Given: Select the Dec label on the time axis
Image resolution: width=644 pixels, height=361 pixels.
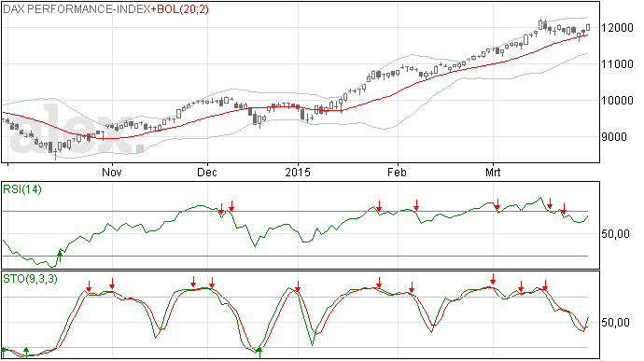Looking at the screenshot, I should pyautogui.click(x=207, y=172).
